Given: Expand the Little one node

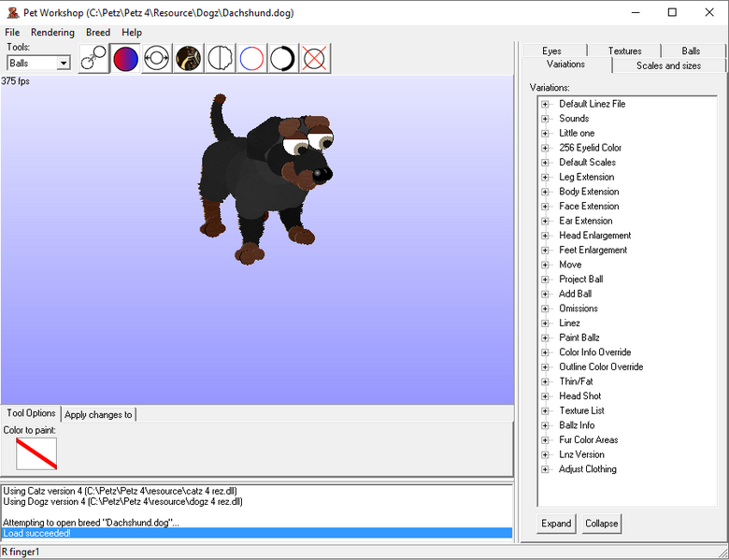Looking at the screenshot, I should coord(545,134).
